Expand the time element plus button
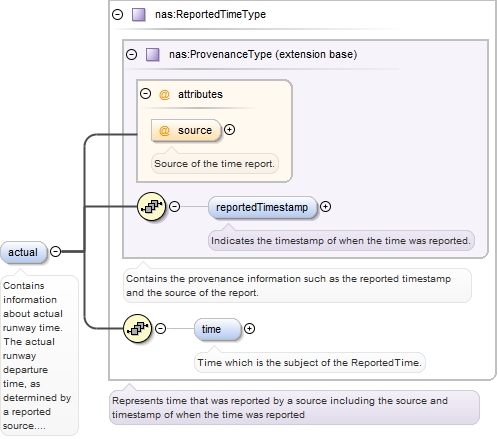The width and height of the screenshot is (498, 439). [249, 329]
